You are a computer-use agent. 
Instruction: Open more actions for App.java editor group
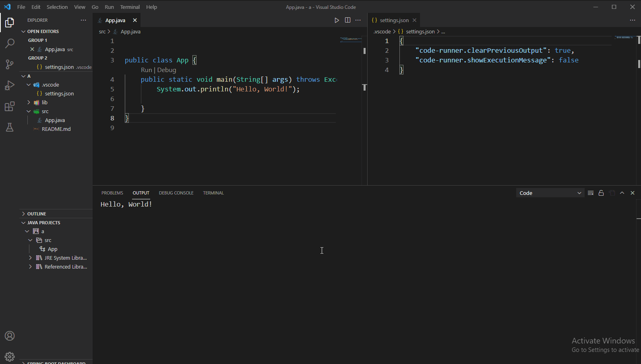point(358,20)
